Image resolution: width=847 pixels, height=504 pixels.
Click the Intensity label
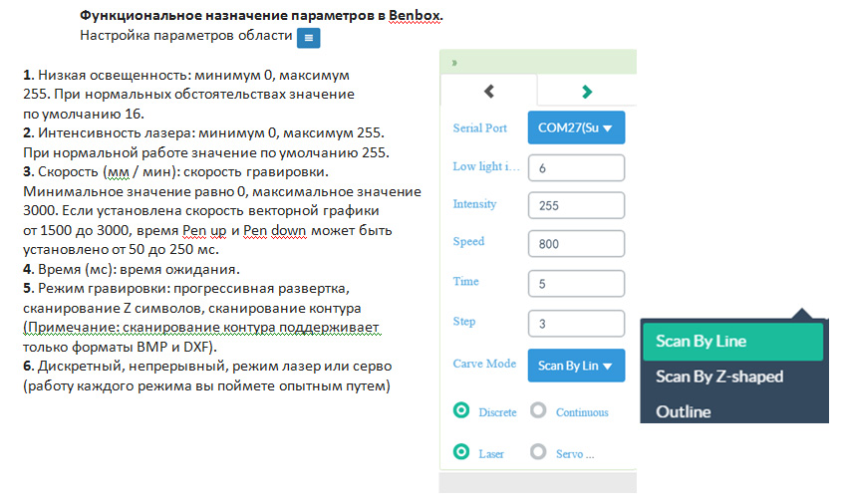point(474,203)
